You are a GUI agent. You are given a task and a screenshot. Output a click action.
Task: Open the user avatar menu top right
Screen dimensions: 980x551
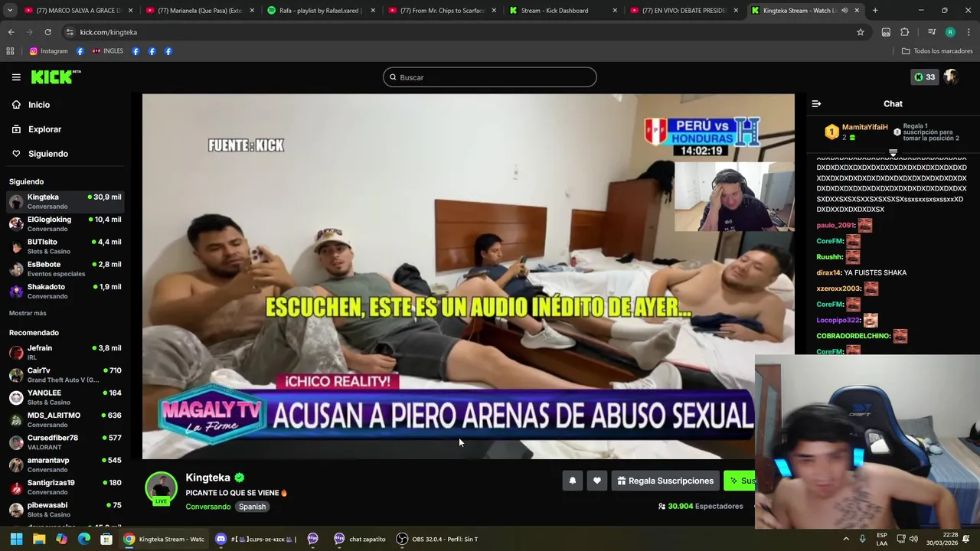(951, 77)
